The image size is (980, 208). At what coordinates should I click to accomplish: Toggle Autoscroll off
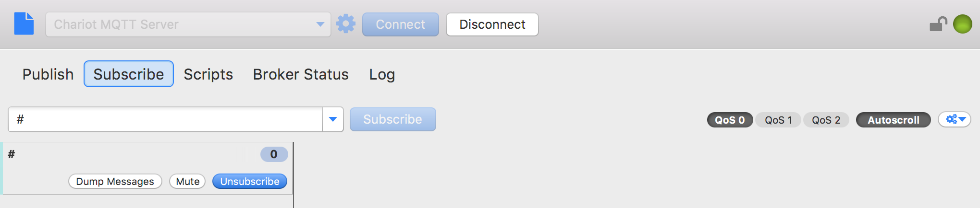[x=894, y=120]
